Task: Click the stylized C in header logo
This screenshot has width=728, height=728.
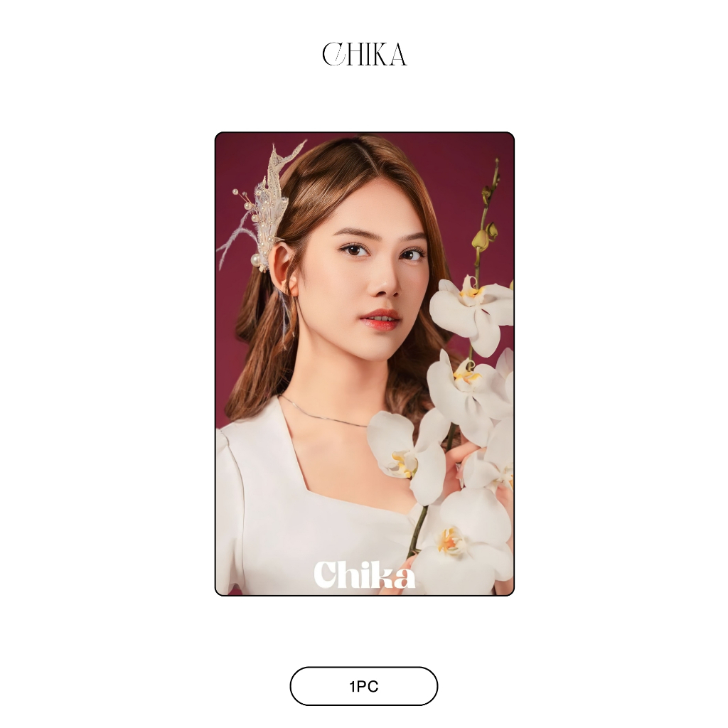Action: 334,54
